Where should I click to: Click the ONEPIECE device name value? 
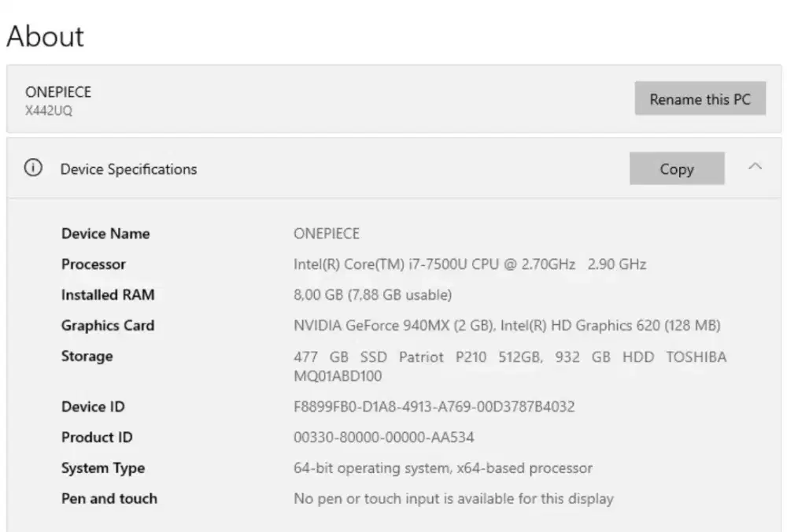click(327, 233)
